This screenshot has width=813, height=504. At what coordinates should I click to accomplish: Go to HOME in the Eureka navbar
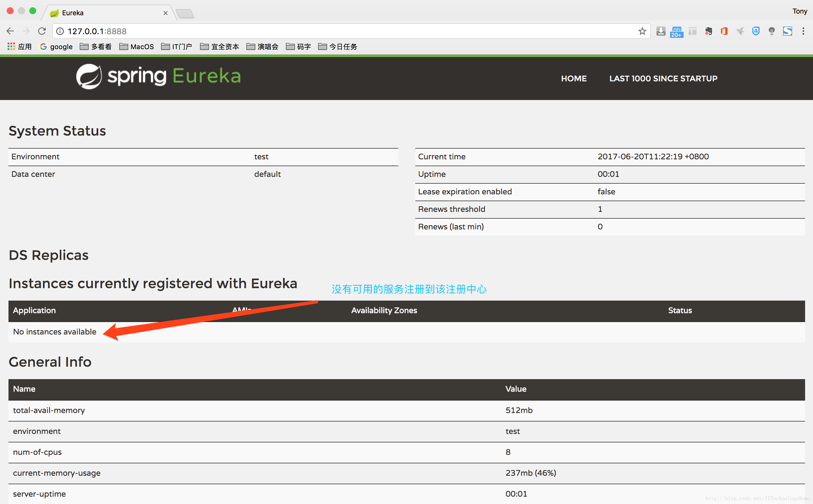[573, 78]
